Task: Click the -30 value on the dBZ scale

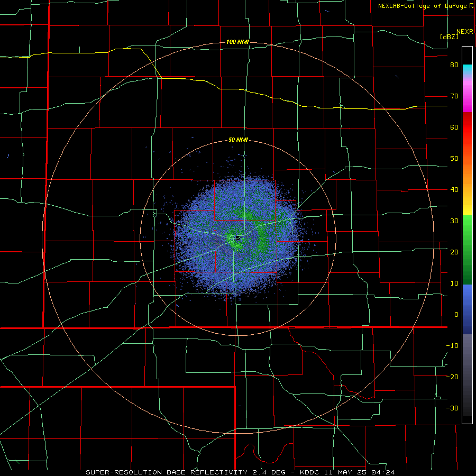Action: click(x=452, y=408)
